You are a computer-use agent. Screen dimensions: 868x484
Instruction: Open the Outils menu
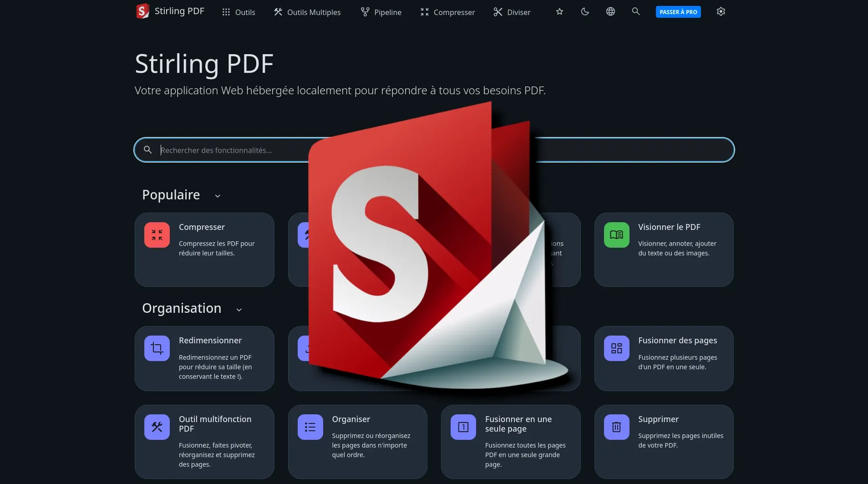239,12
